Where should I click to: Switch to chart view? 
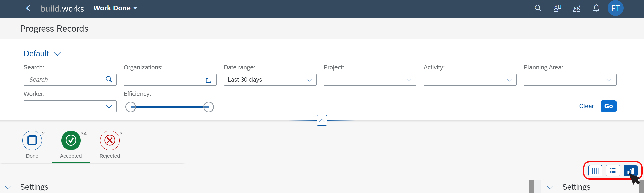coord(631,171)
